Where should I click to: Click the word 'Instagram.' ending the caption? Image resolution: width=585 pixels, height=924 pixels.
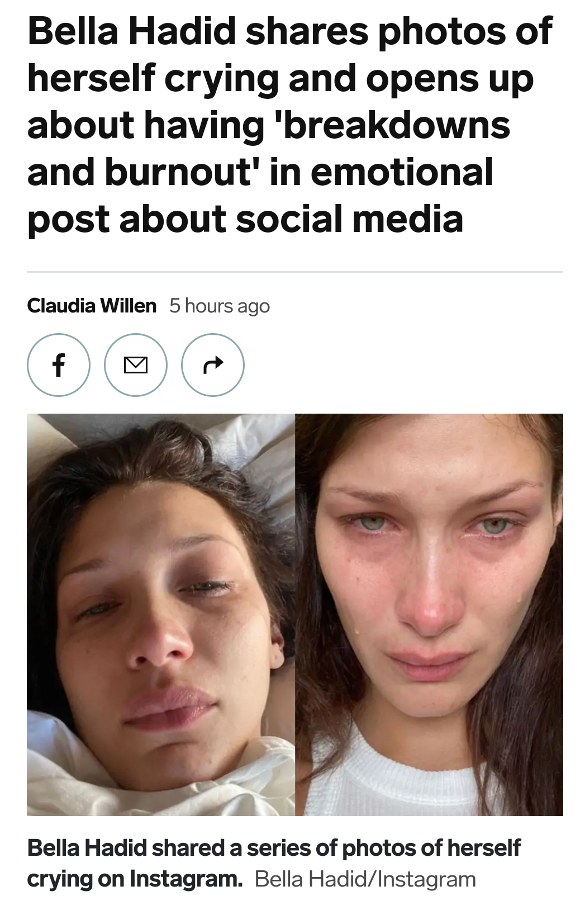coord(186,879)
